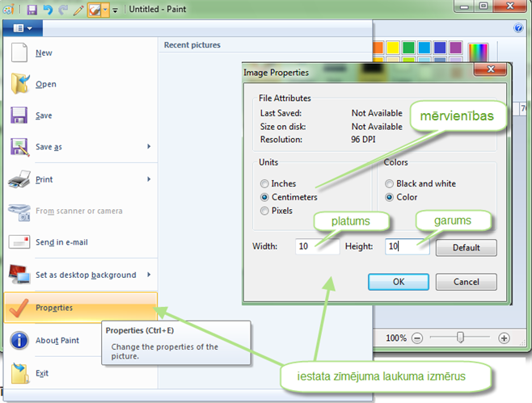Screen dimensions: 532x403
Task: Click the Open folder icon in menu
Action: 21,84
